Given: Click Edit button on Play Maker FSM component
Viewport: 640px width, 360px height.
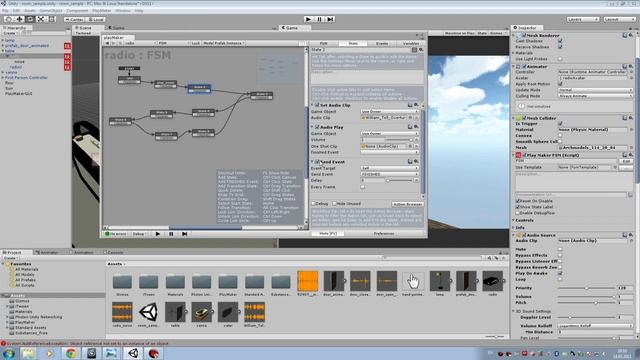Looking at the screenshot, I should tap(627, 161).
